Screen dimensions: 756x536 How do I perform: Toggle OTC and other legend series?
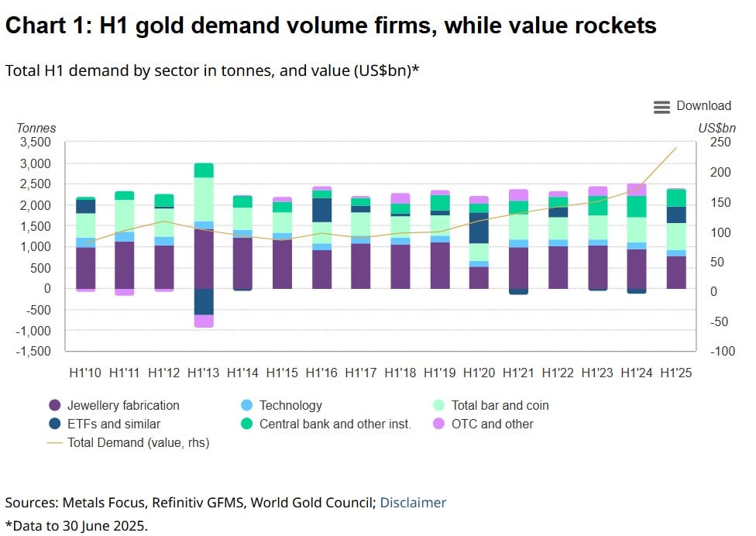tap(483, 424)
